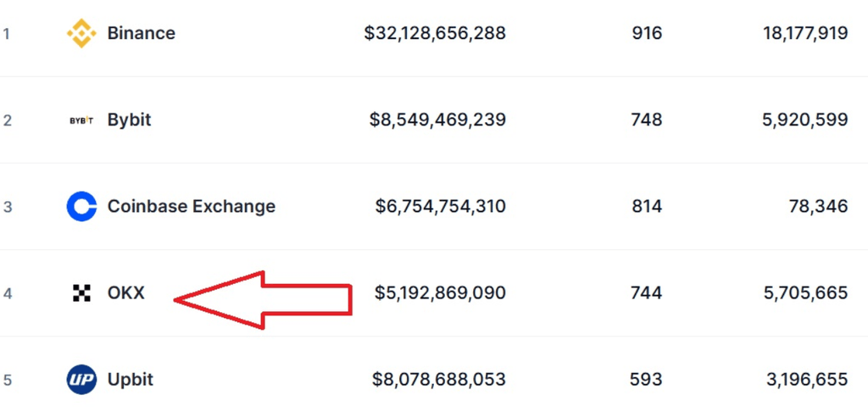The width and height of the screenshot is (868, 412).
Task: Click Coinbase volume $6,754,754,310
Action: [440, 206]
